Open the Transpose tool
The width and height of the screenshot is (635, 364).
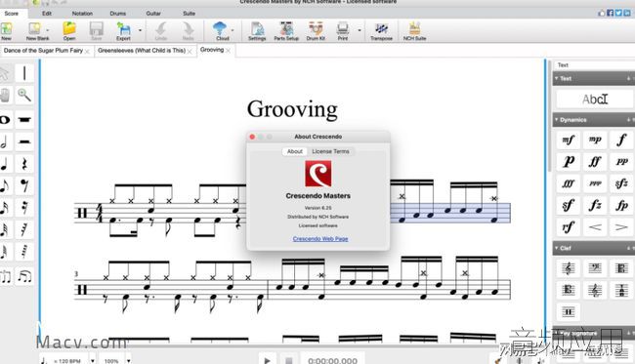tap(381, 31)
